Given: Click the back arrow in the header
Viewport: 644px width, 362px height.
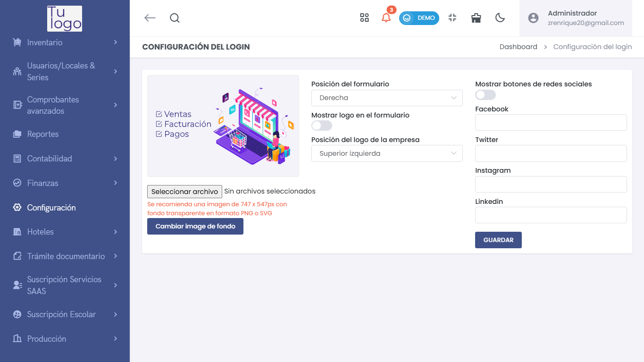Looking at the screenshot, I should click(x=150, y=18).
